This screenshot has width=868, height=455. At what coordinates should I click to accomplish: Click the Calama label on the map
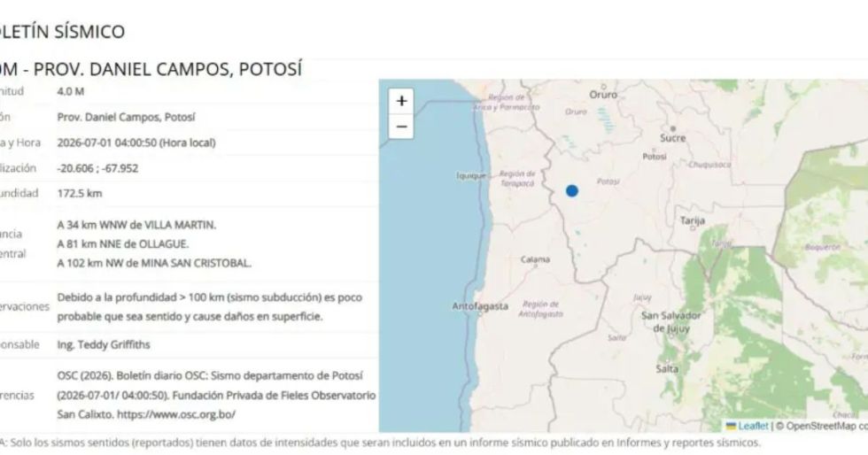[x=535, y=259]
